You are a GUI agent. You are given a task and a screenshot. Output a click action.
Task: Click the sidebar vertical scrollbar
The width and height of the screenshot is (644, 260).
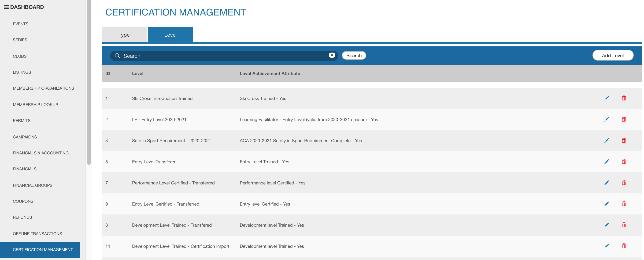[x=89, y=83]
